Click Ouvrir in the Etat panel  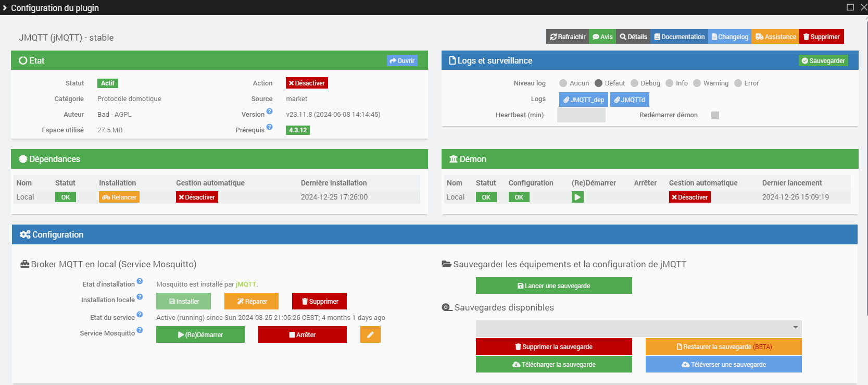click(402, 60)
